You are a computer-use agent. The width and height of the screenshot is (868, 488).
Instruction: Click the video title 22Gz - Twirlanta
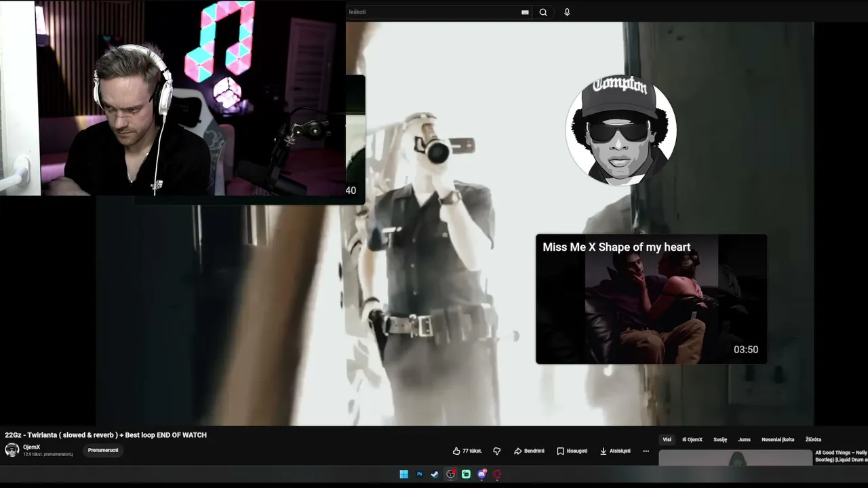(106, 435)
